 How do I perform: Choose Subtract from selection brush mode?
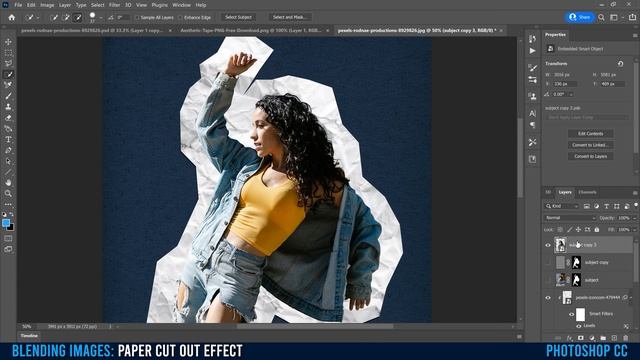point(78,18)
